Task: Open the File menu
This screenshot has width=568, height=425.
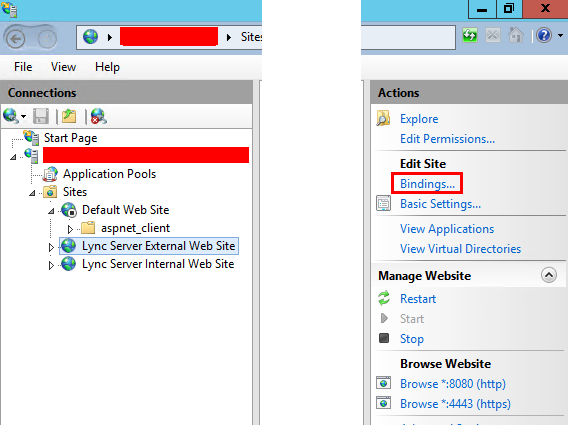Action: [x=23, y=67]
